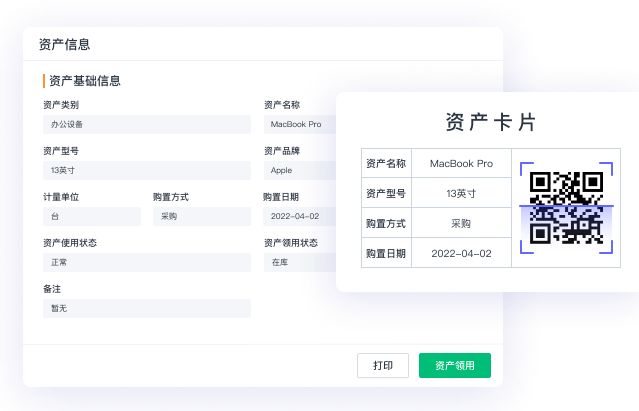
Task: Click the 采购 cell in the asset card table
Action: click(x=461, y=223)
